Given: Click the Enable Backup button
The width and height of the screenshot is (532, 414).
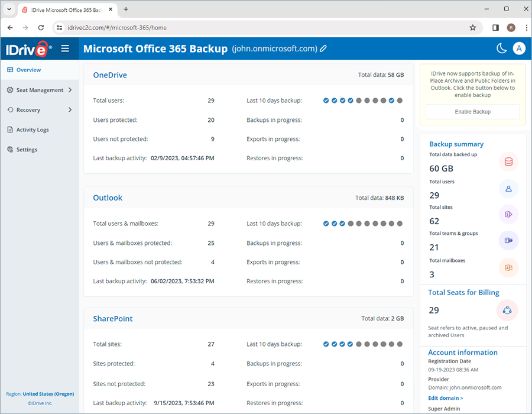Looking at the screenshot, I should point(472,111).
